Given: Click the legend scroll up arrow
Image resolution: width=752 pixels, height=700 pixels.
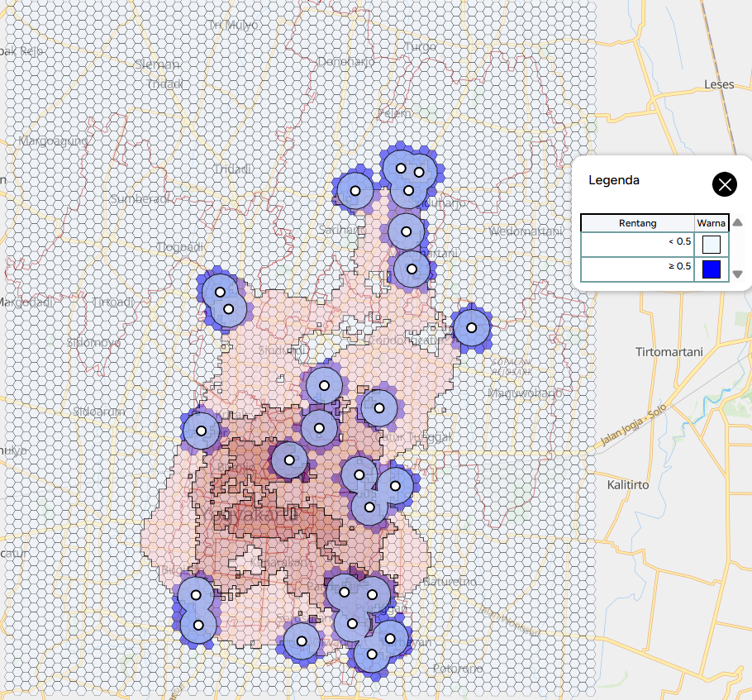Looking at the screenshot, I should pyautogui.click(x=738, y=222).
